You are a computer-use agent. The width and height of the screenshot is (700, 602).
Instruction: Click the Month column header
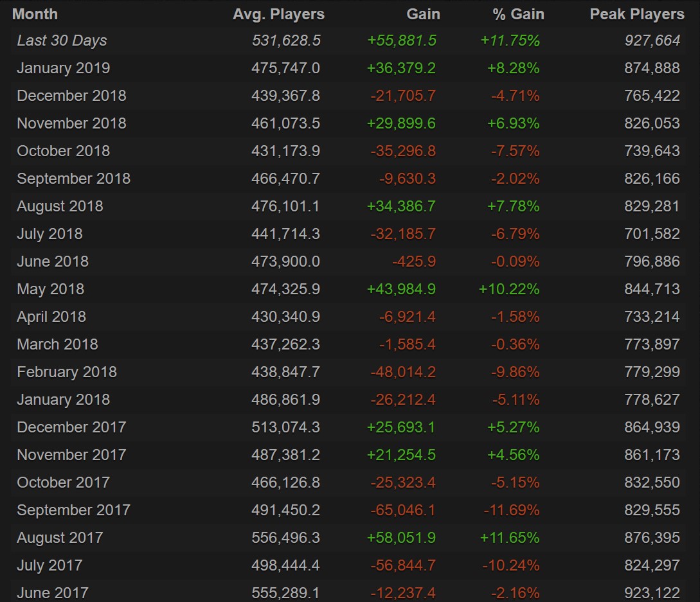tap(35, 14)
